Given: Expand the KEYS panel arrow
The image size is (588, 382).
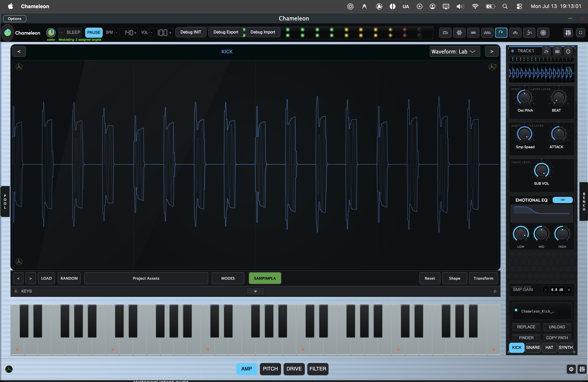Looking at the screenshot, I should (x=255, y=291).
